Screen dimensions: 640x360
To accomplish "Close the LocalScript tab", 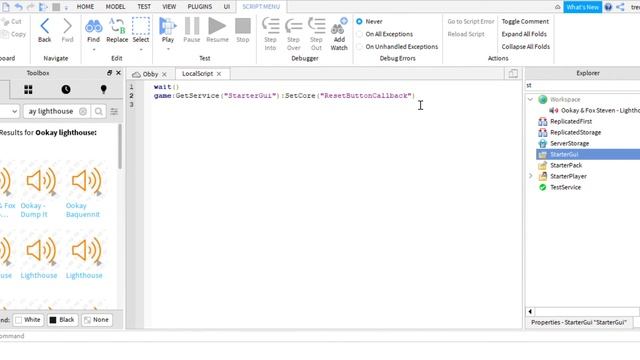I will (219, 74).
